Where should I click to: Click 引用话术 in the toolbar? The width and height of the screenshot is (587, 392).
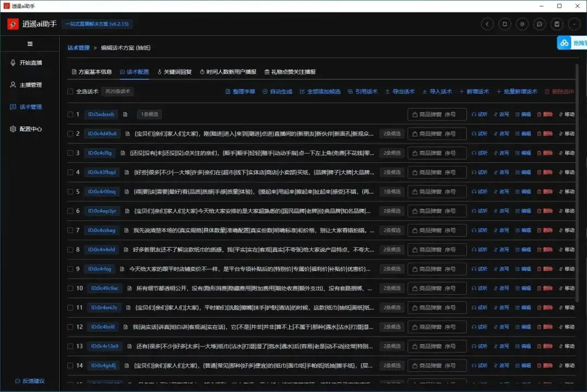[363, 91]
